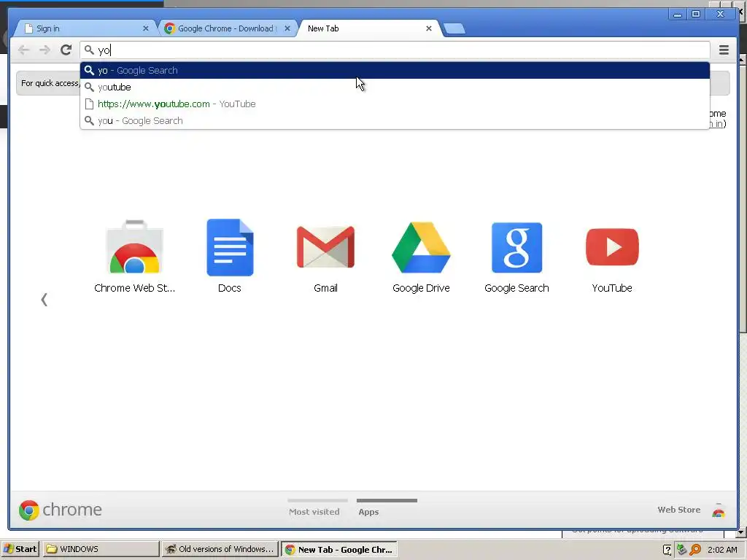Open the Google Search app icon
Viewport: 747px width, 560px height.
pos(516,247)
